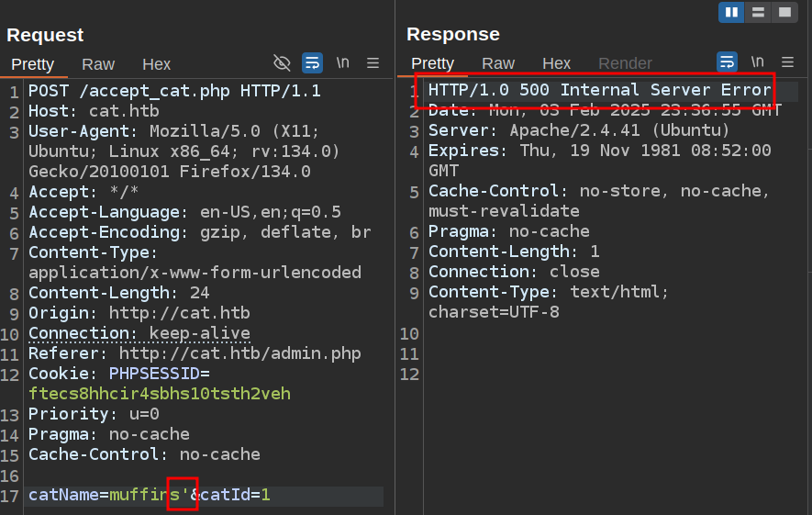Click the 500 Internal Server Error status line
The image size is (812, 515).
(x=599, y=90)
